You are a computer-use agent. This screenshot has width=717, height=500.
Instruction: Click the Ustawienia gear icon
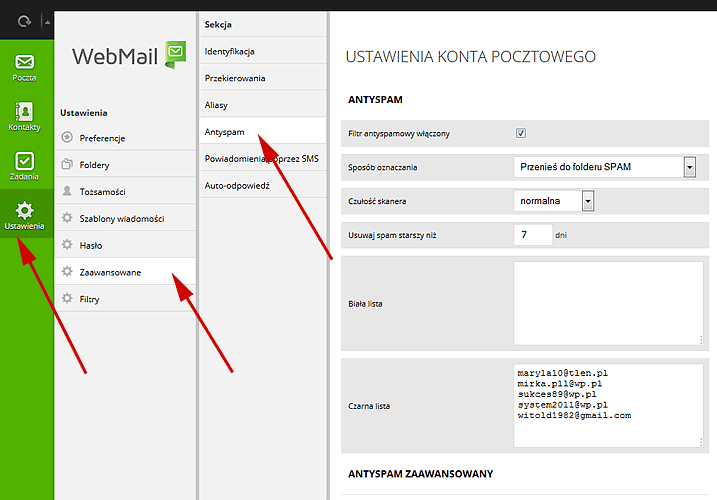(24, 210)
